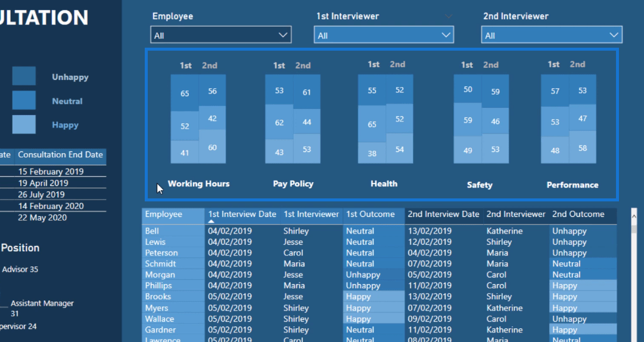Click the Pay Policy chart title
The height and width of the screenshot is (342, 644).
(x=293, y=184)
